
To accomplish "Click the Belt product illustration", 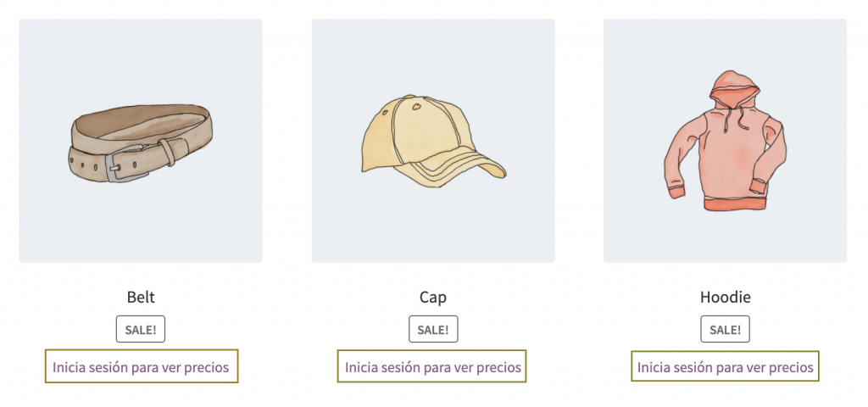I will pos(140,141).
